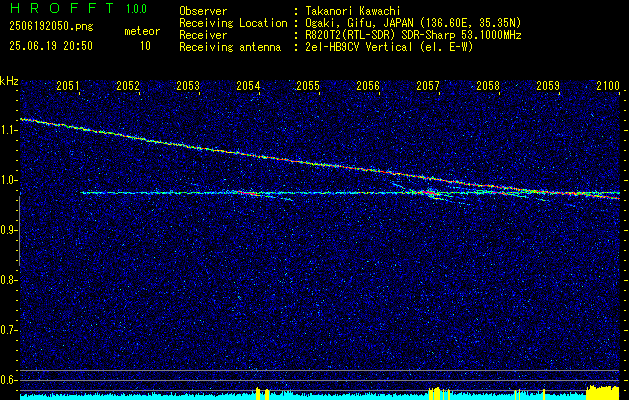Click the 1.1 kHz frequency label
629x400 pixels.
[x=7, y=130]
